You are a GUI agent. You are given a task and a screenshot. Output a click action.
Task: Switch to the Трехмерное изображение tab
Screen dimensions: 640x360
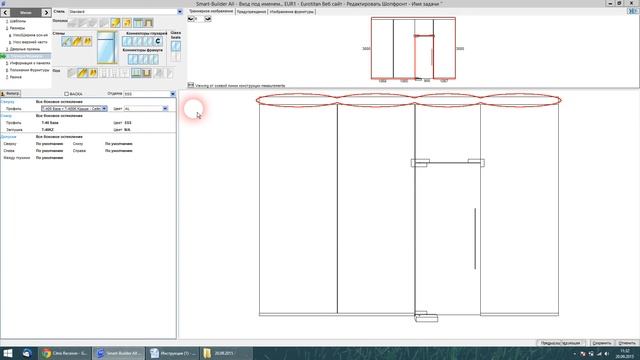[x=211, y=11]
